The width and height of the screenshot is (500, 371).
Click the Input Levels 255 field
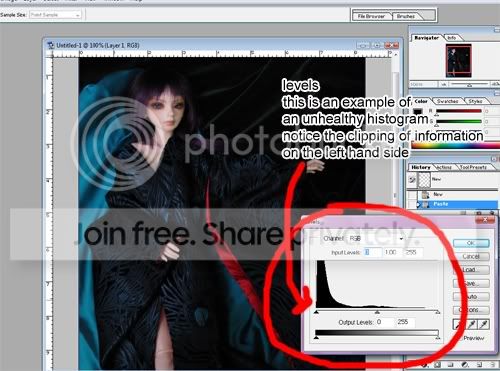[x=412, y=252]
